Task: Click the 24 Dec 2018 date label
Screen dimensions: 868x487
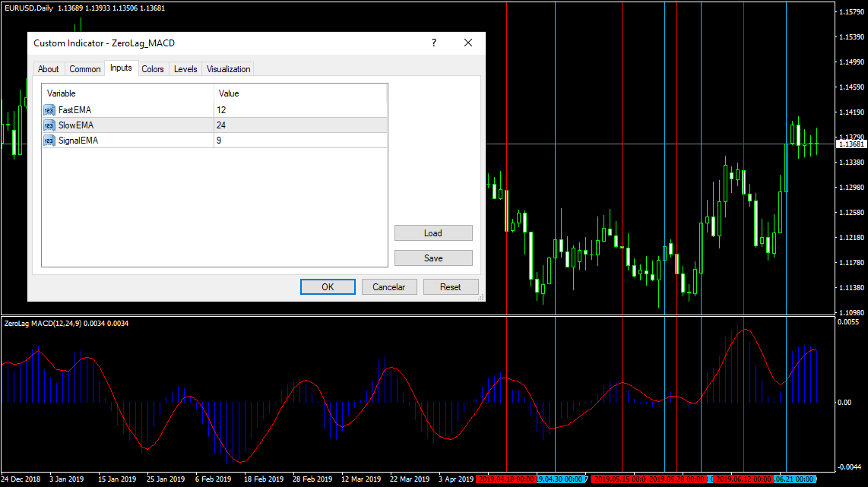Action: pyautogui.click(x=21, y=479)
